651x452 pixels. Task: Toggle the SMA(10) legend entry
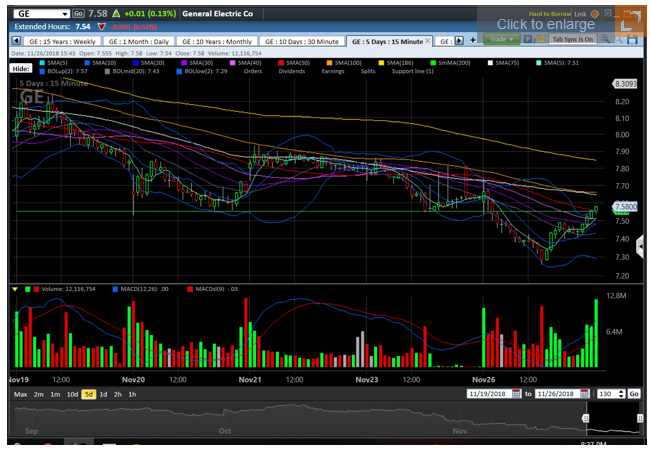100,63
